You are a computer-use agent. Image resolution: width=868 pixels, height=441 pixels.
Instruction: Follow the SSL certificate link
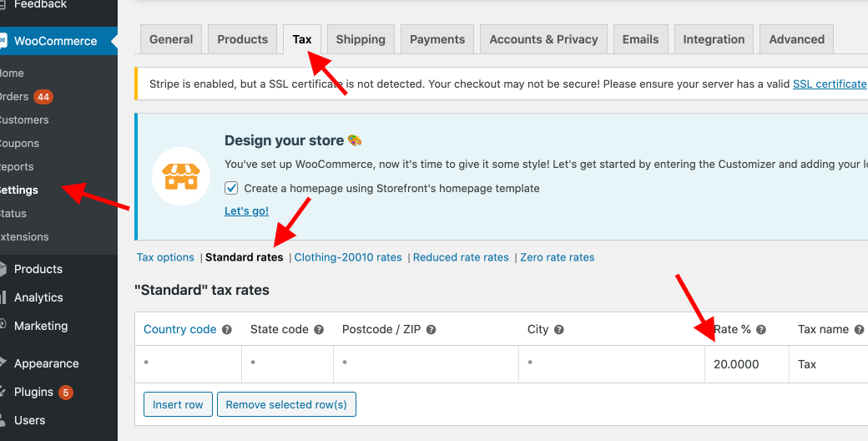830,84
